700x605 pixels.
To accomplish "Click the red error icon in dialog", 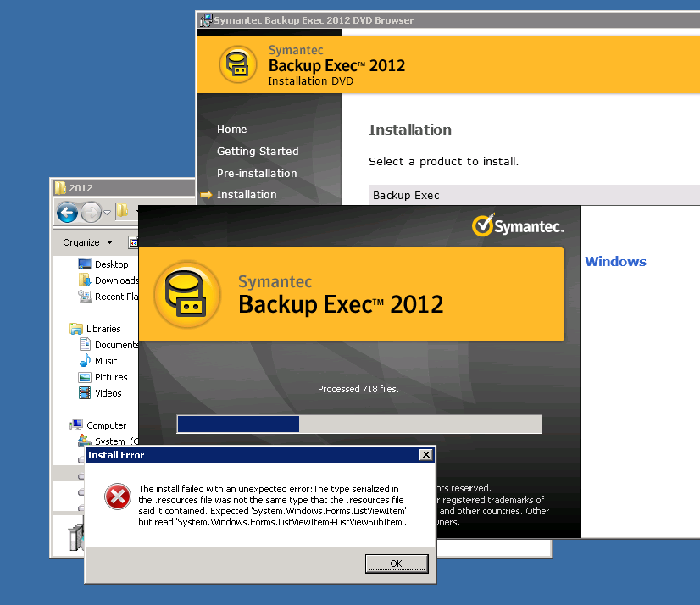I will [116, 497].
